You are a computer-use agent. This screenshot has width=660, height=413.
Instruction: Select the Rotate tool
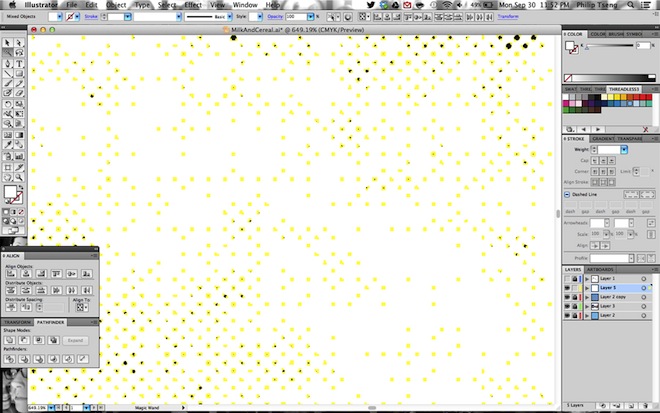(8, 104)
